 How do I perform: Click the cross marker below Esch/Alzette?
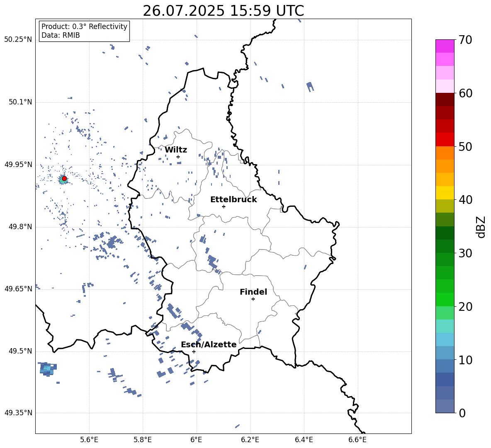194,351
